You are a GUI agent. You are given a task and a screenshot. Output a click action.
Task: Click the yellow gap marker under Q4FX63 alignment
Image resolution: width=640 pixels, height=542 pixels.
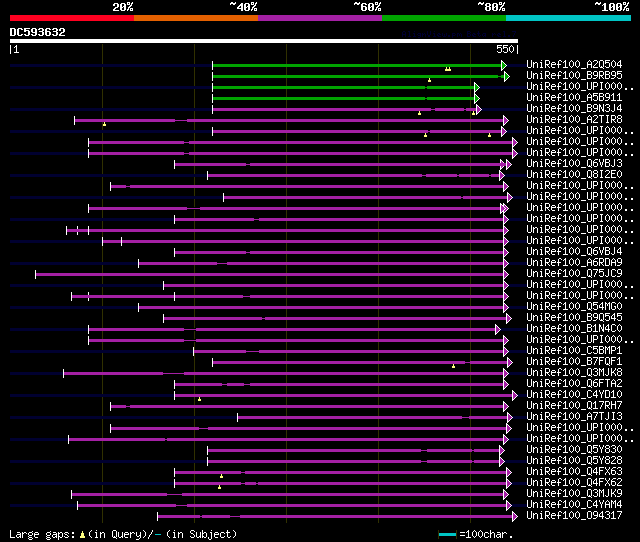tap(221, 476)
